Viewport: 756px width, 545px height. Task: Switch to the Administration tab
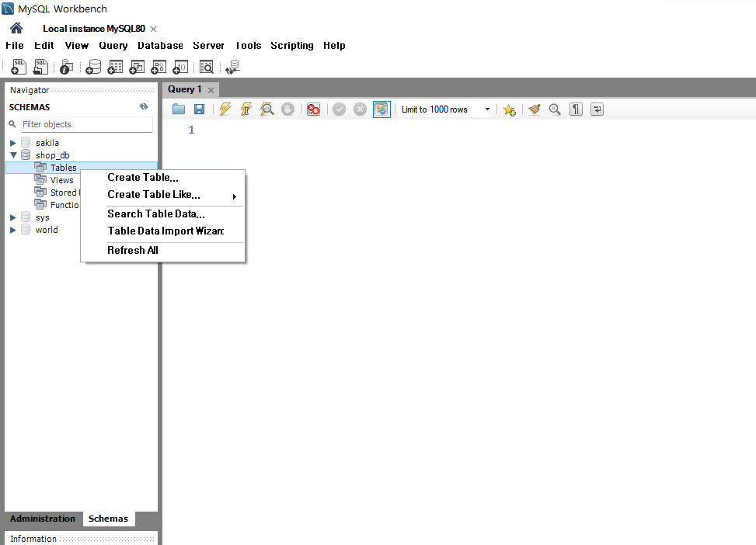(43, 519)
